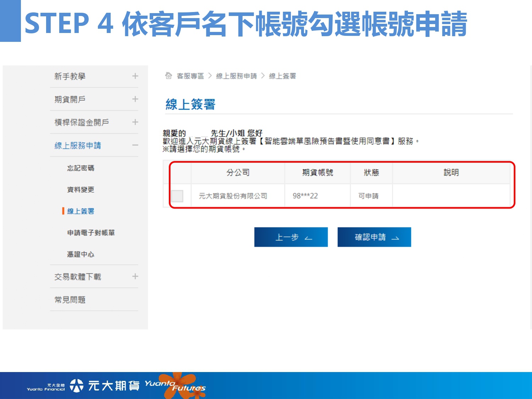Open 新手教學 sidebar menu item

tap(70, 76)
